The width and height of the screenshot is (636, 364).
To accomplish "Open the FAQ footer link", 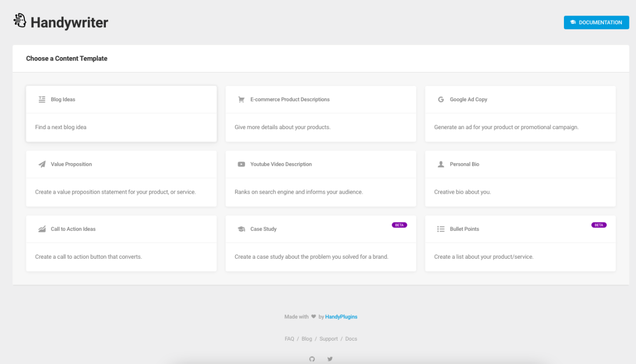I will 289,338.
